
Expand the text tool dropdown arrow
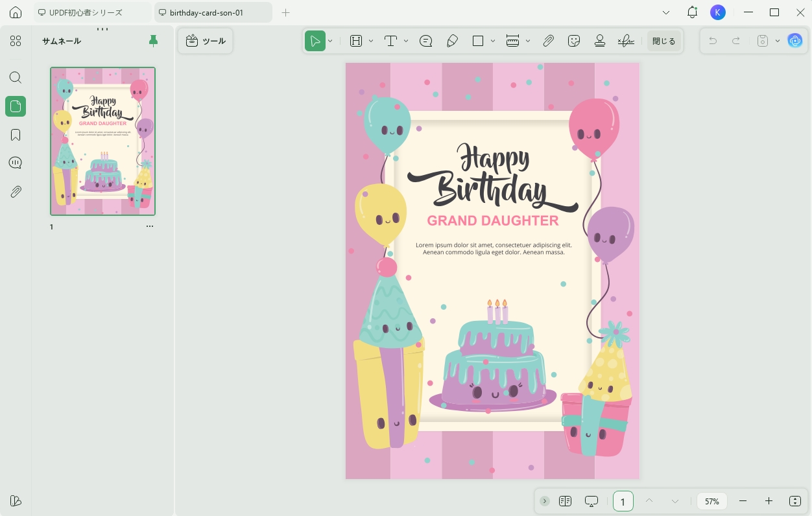(406, 41)
